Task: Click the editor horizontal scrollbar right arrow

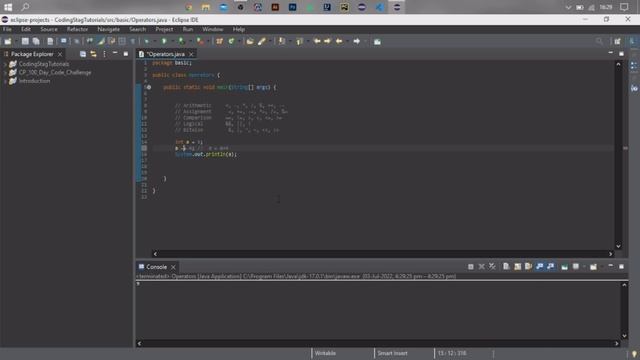Action: (611, 254)
